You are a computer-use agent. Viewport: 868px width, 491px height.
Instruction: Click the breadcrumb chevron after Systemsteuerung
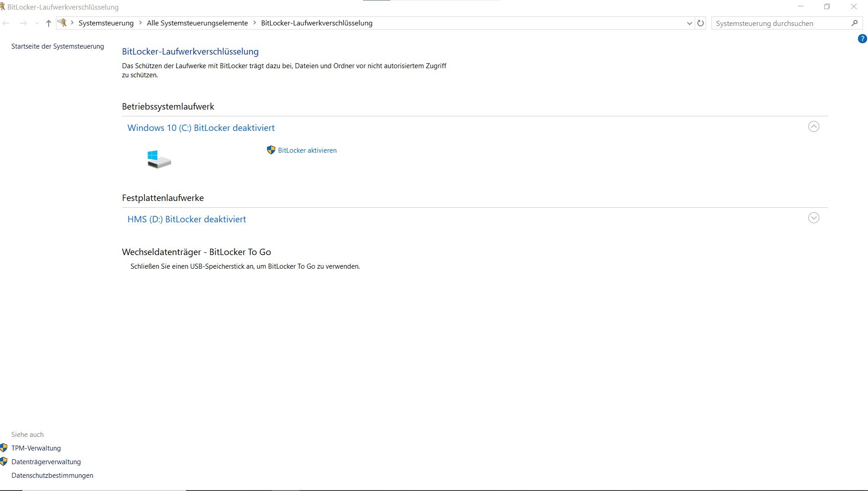tap(140, 23)
